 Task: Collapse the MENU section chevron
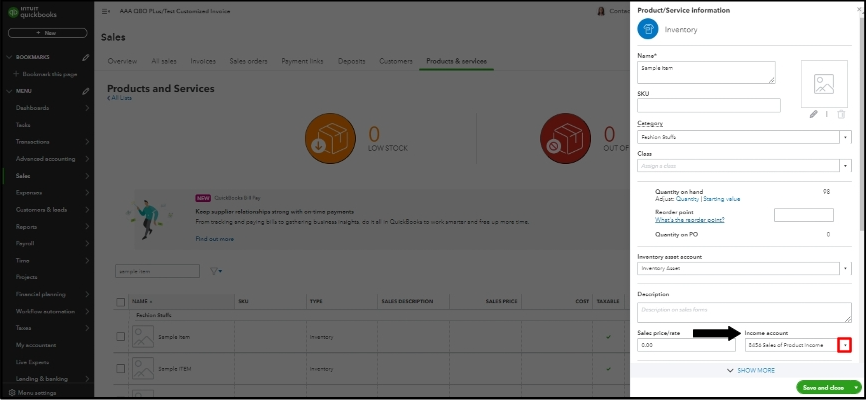[x=9, y=91]
